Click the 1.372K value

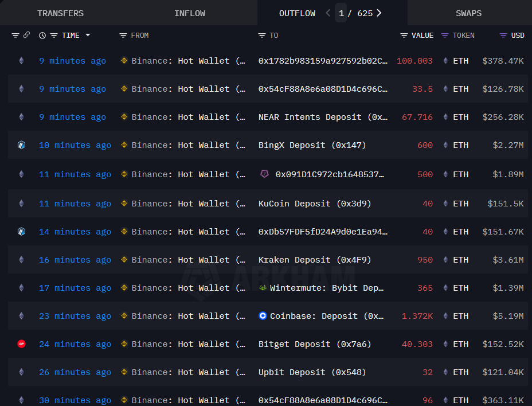417,316
